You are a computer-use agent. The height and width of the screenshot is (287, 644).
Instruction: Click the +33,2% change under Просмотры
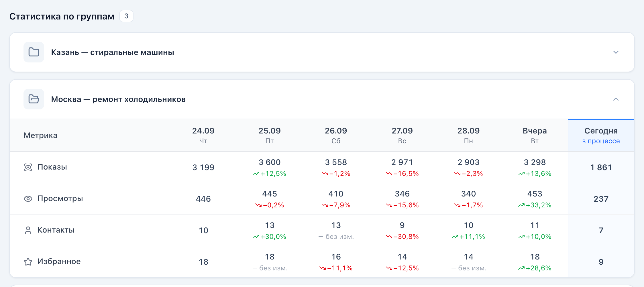(535, 205)
